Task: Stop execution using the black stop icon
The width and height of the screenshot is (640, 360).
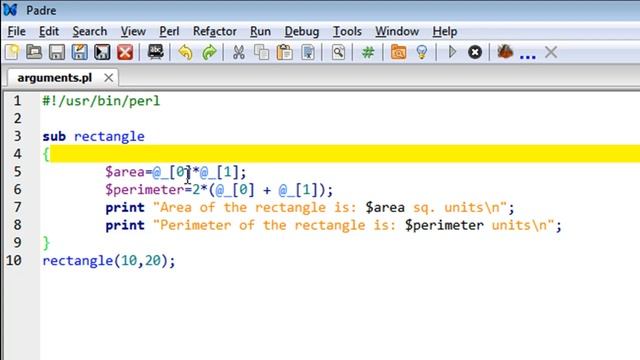Action: (475, 52)
